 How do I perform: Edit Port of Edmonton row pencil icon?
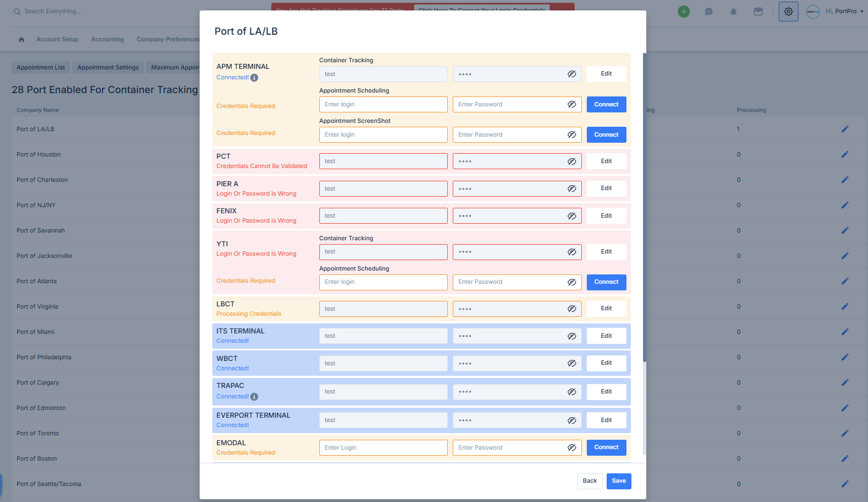pos(845,408)
